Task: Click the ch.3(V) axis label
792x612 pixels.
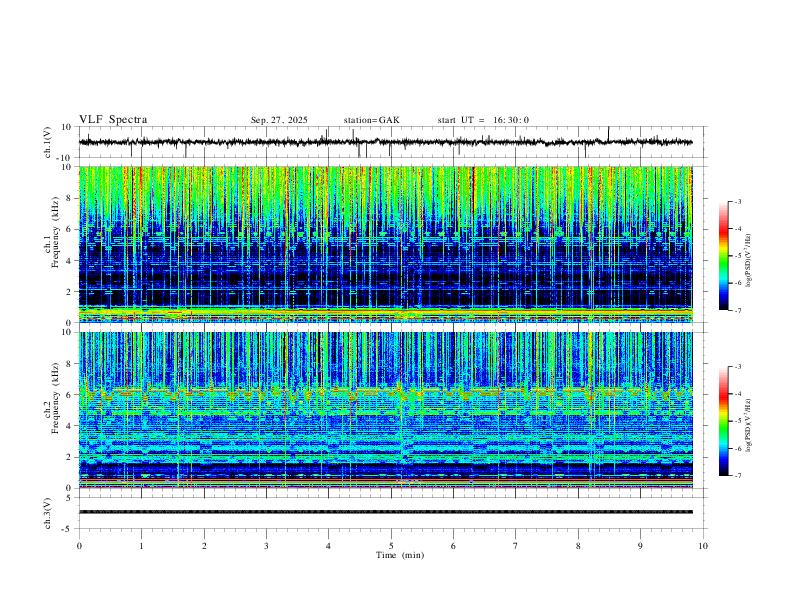Action: click(48, 513)
